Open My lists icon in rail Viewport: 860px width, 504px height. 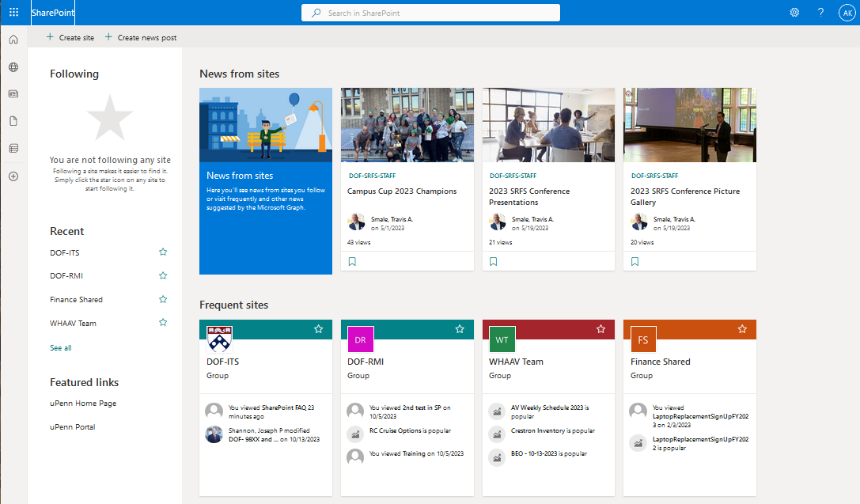click(x=13, y=148)
